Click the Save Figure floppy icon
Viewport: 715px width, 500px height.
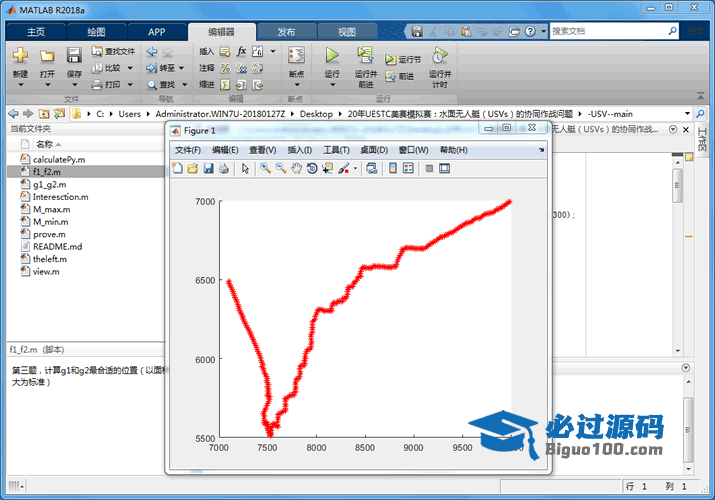tap(208, 169)
